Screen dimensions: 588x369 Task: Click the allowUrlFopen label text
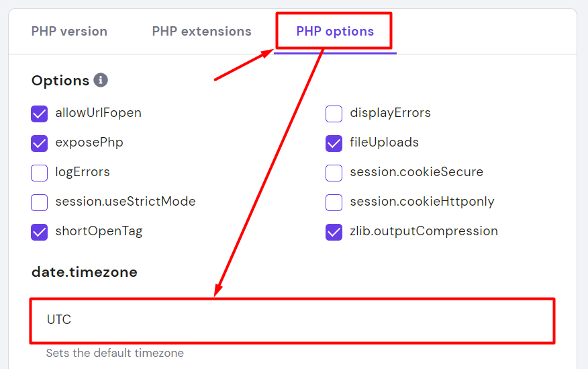coord(98,113)
